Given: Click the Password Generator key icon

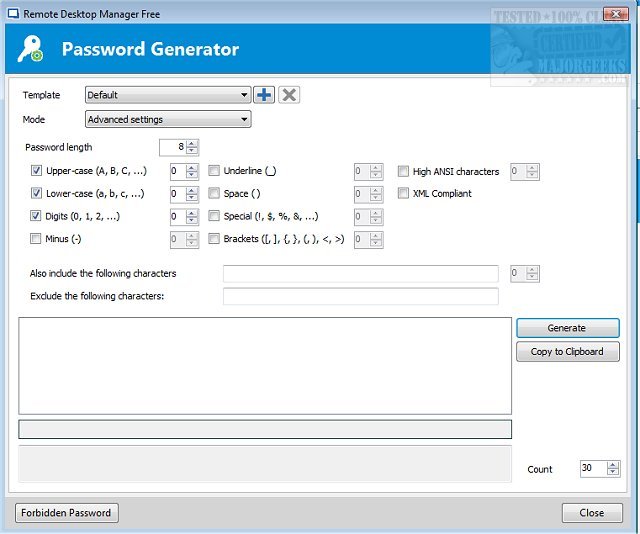Looking at the screenshot, I should click(x=30, y=49).
